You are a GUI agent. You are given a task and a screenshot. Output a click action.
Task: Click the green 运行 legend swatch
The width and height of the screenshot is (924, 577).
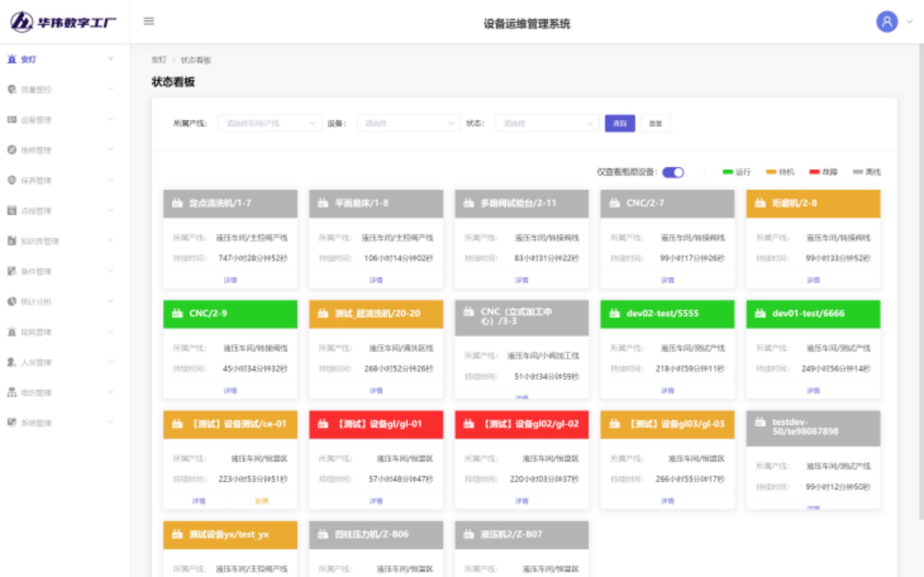pos(727,172)
